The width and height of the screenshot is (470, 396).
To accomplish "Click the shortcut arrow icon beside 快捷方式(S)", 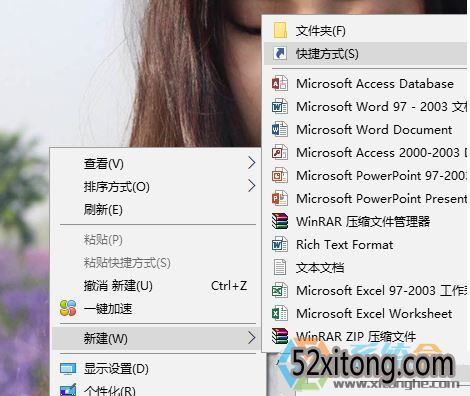I will click(x=280, y=53).
